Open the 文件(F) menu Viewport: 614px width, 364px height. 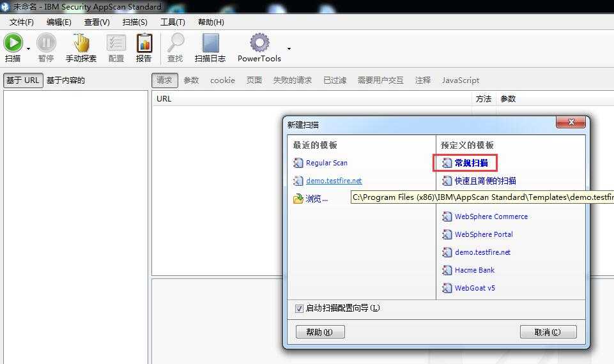point(22,22)
